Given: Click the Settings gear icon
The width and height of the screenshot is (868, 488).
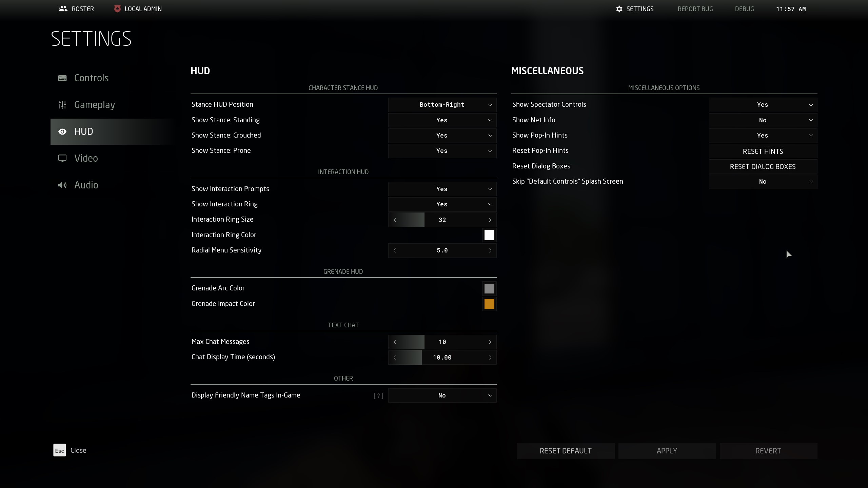Looking at the screenshot, I should (x=619, y=9).
